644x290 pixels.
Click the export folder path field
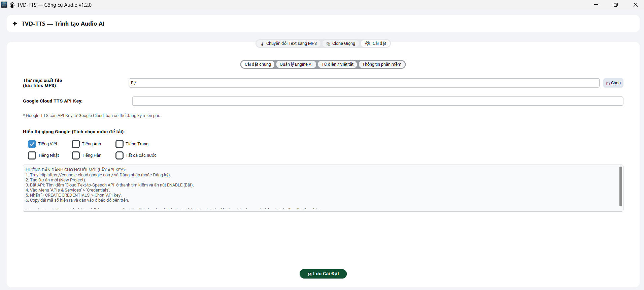pyautogui.click(x=364, y=83)
